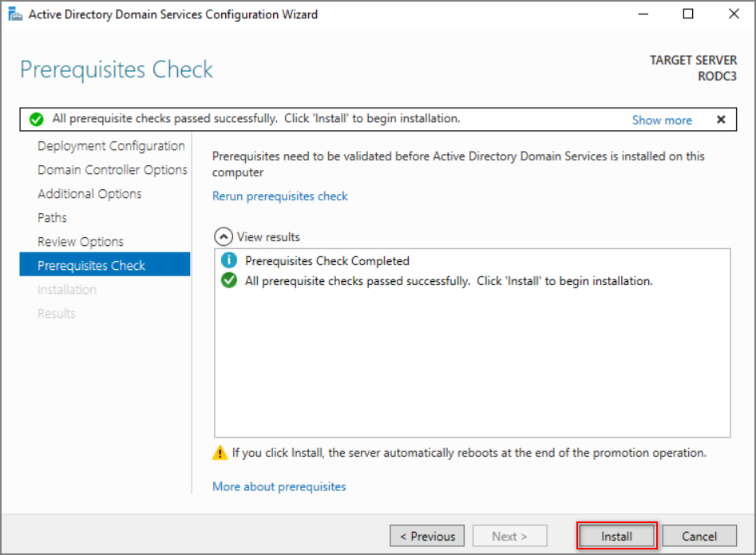Select Additional Options step

pos(89,194)
